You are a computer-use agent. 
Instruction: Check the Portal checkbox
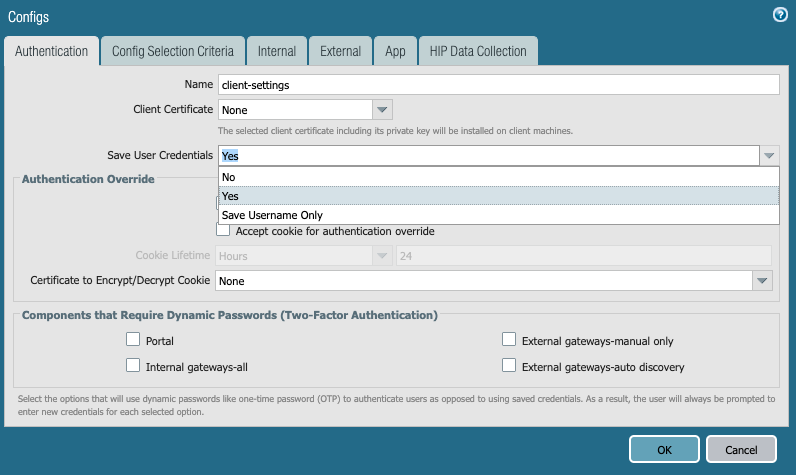(133, 340)
